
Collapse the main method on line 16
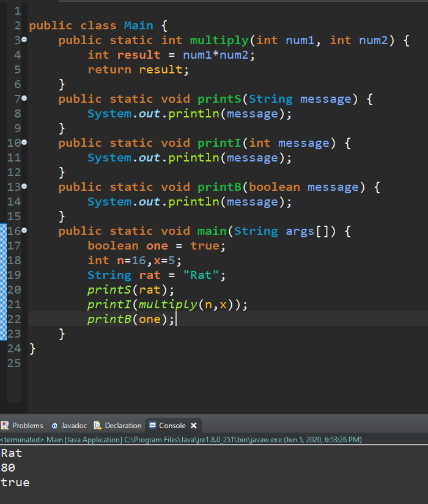click(24, 231)
